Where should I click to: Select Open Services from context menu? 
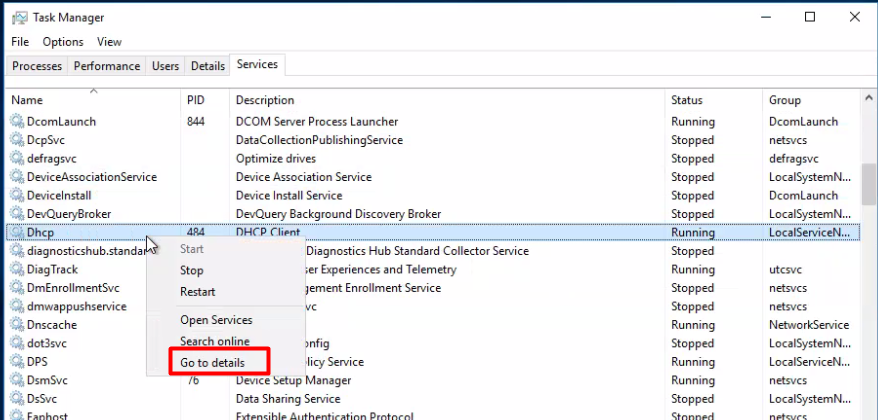(x=216, y=320)
